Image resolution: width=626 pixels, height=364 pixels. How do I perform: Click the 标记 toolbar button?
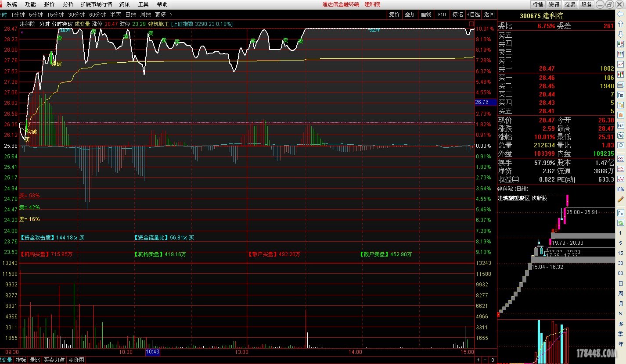point(458,14)
